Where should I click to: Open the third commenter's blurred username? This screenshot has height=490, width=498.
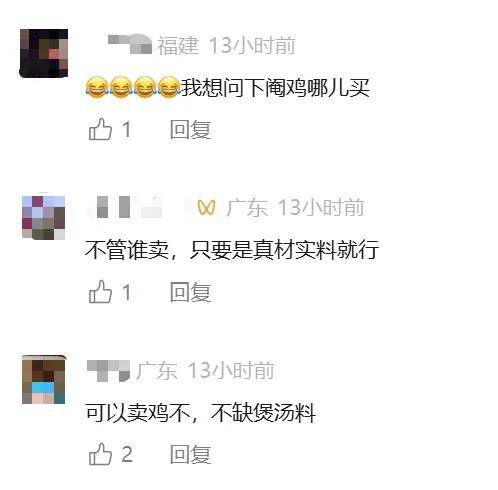109,370
